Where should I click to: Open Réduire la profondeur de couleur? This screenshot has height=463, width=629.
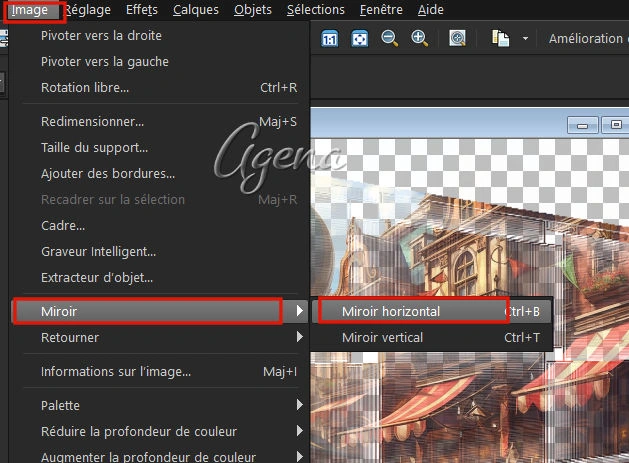pos(160,431)
